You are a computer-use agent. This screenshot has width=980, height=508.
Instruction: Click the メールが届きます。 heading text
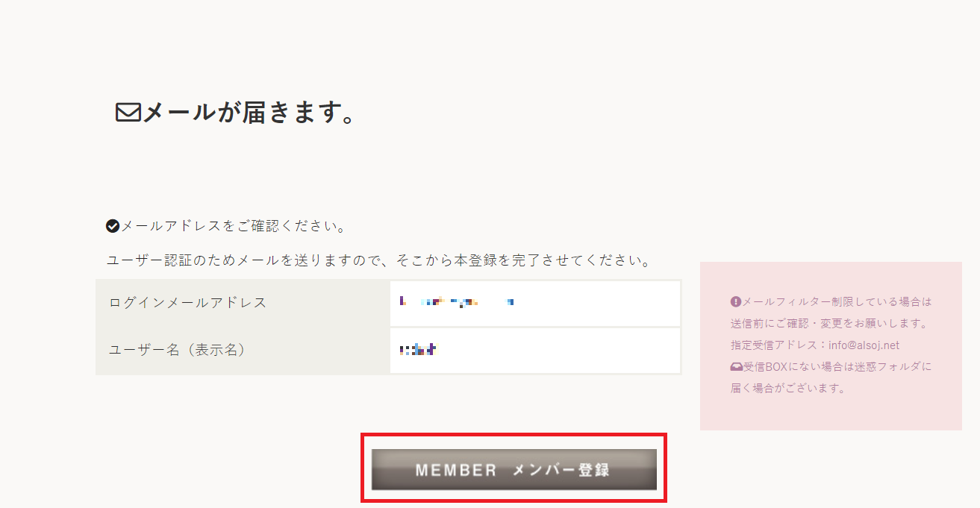[x=248, y=113]
